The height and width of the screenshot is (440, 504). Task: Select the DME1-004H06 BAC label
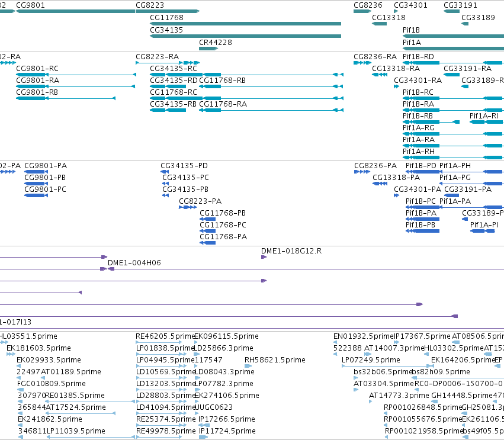[134, 263]
